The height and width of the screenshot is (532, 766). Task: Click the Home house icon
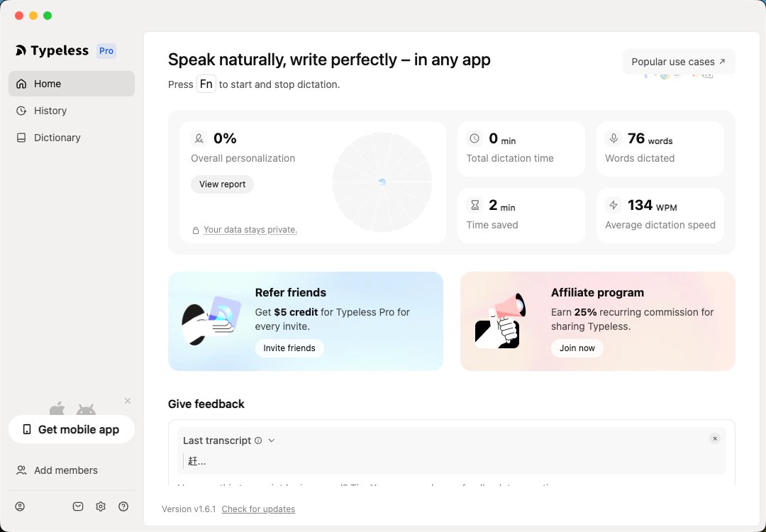coord(21,84)
